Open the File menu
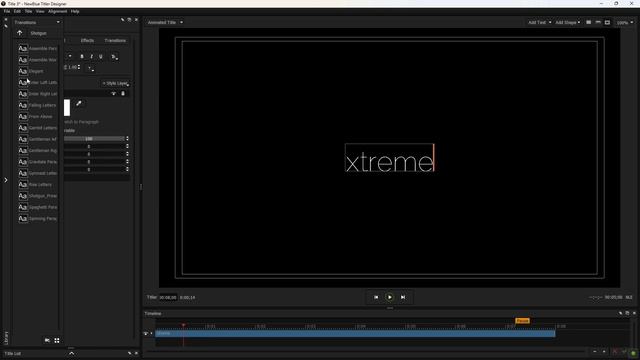Screen dimensions: 640x360 [7, 11]
